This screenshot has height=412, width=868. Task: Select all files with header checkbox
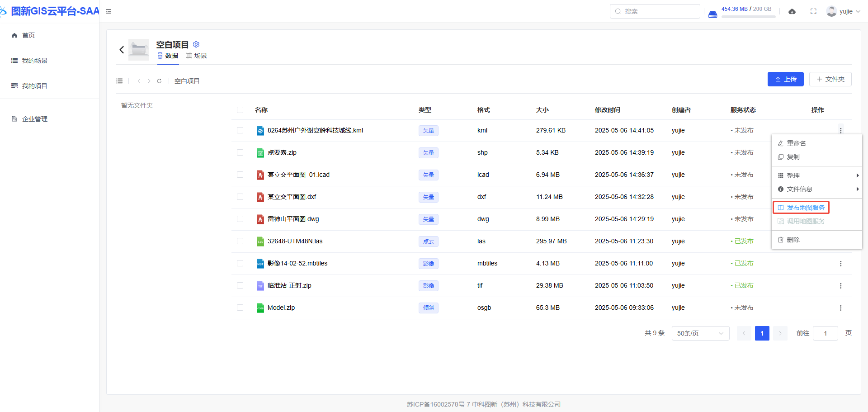point(240,110)
